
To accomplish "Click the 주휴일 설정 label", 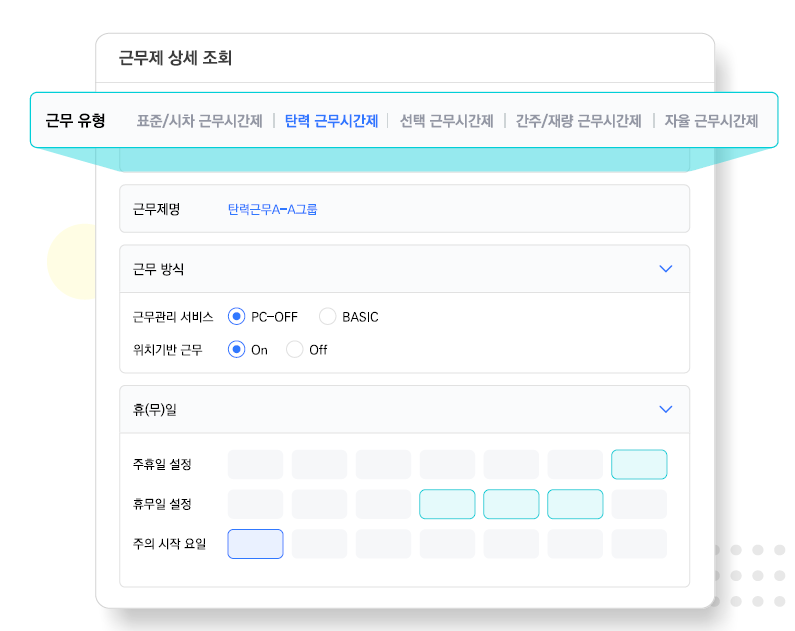I will pos(162,464).
